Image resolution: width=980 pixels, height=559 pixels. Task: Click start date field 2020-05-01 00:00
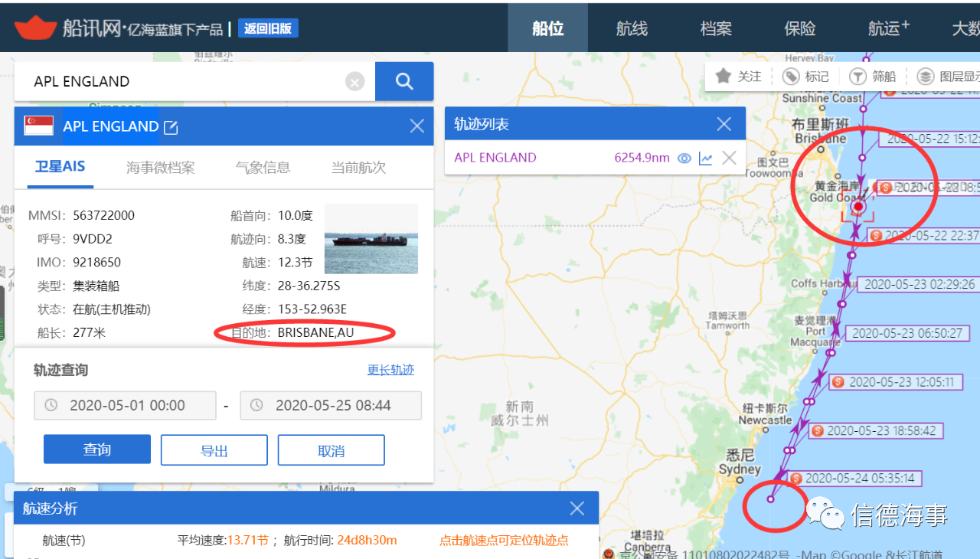(x=125, y=405)
